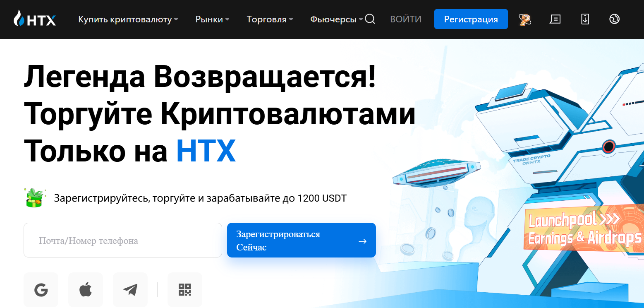Expand the Фьючерсы dropdown menu
644x308 pixels.
[x=336, y=19]
